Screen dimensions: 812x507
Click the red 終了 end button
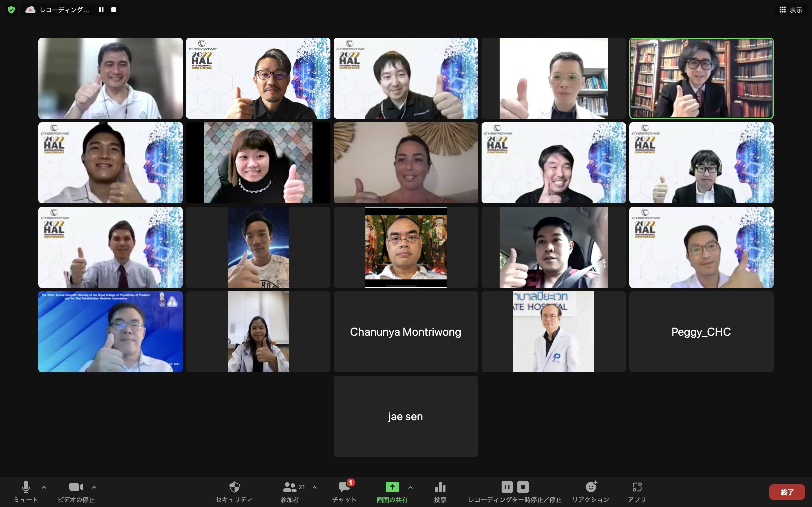click(787, 492)
